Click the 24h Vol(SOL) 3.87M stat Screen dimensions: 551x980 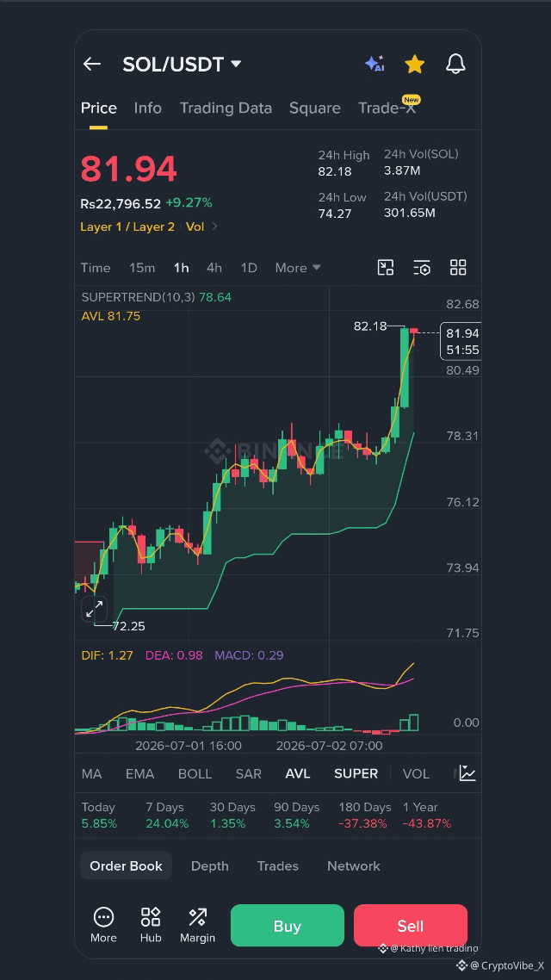[421, 162]
